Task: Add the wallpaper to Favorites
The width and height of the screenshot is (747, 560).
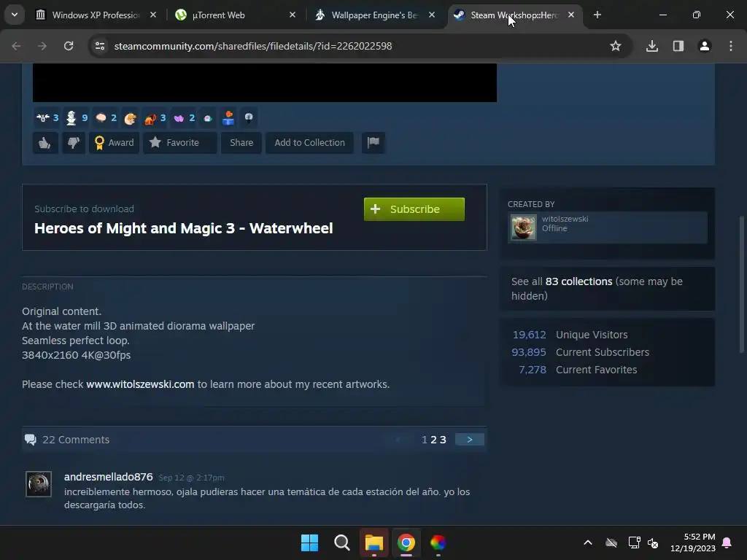Action: click(180, 143)
